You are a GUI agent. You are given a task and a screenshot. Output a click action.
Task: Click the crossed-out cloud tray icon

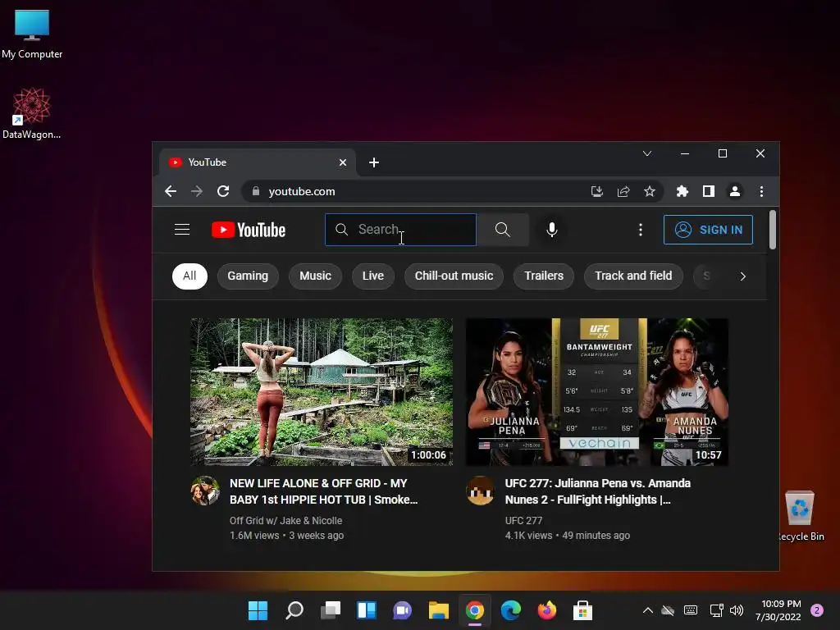[x=668, y=610]
